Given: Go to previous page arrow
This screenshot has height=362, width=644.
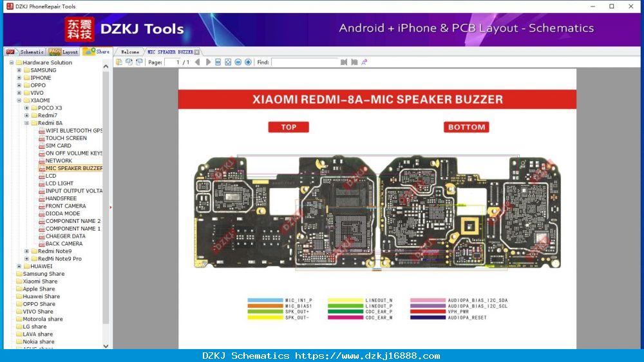Looking at the screenshot, I should [x=198, y=62].
